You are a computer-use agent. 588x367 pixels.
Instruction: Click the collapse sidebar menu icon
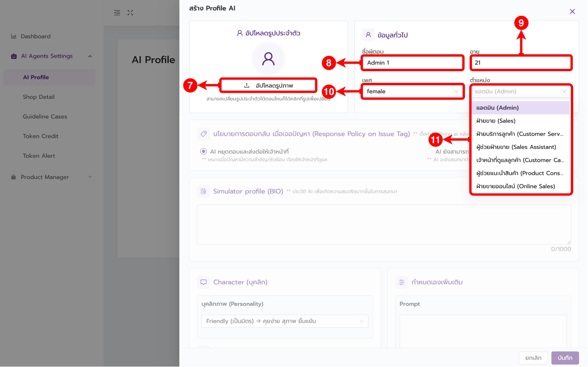click(117, 13)
